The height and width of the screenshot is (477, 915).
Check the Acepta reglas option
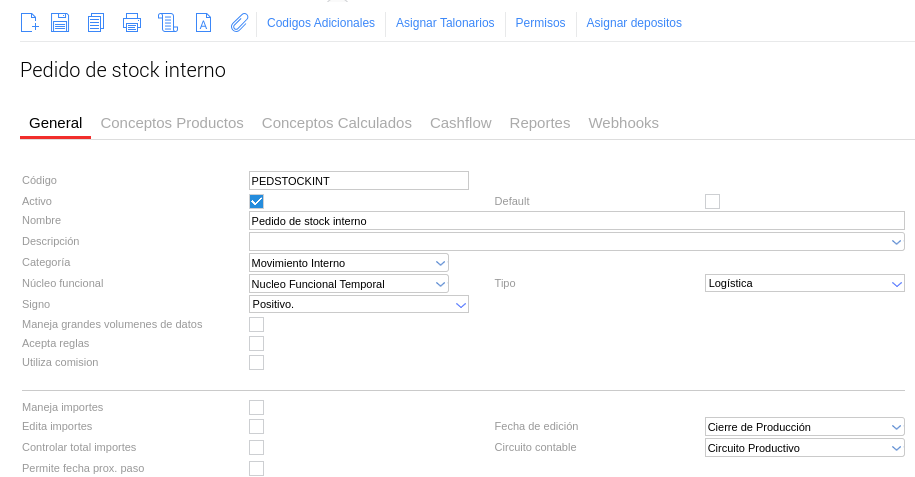(256, 343)
